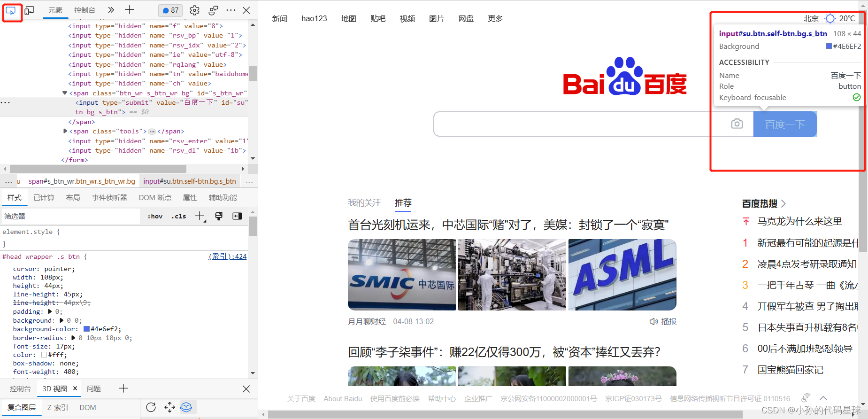This screenshot has width=868, height=419.
Task: Switch to the 控制台 tab in top bar
Action: [x=84, y=10]
